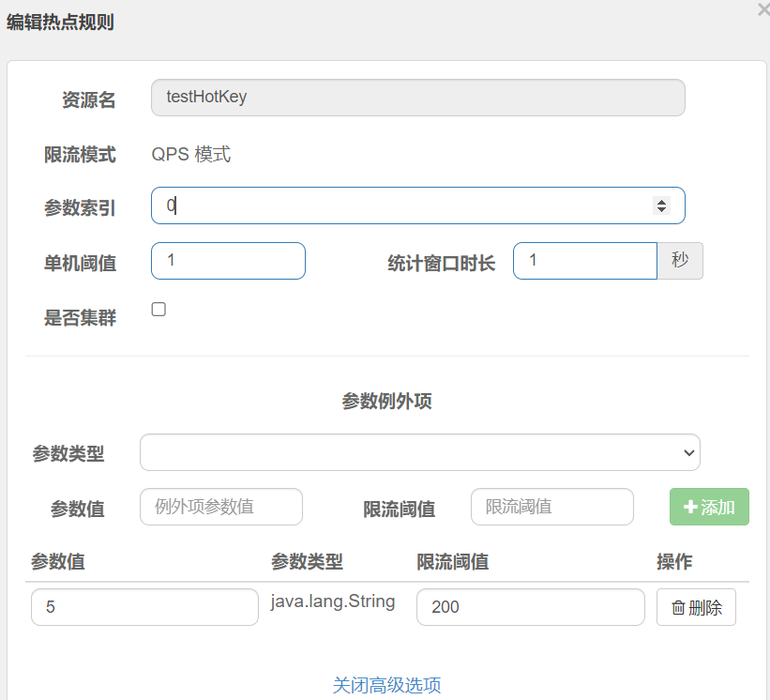Click the empty 限流阈值 placeholder input

[x=552, y=507]
